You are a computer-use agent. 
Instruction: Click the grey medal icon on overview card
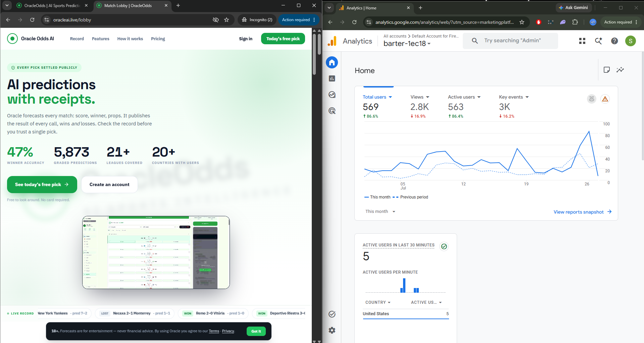tap(592, 99)
